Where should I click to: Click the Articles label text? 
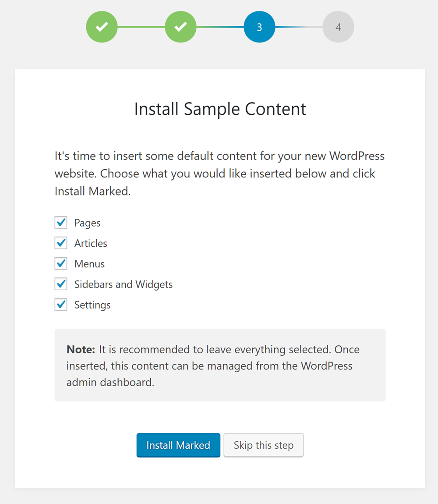[91, 244]
